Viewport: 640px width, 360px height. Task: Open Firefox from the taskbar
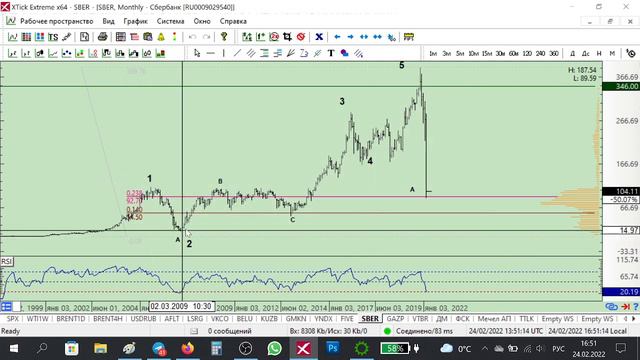(187, 348)
